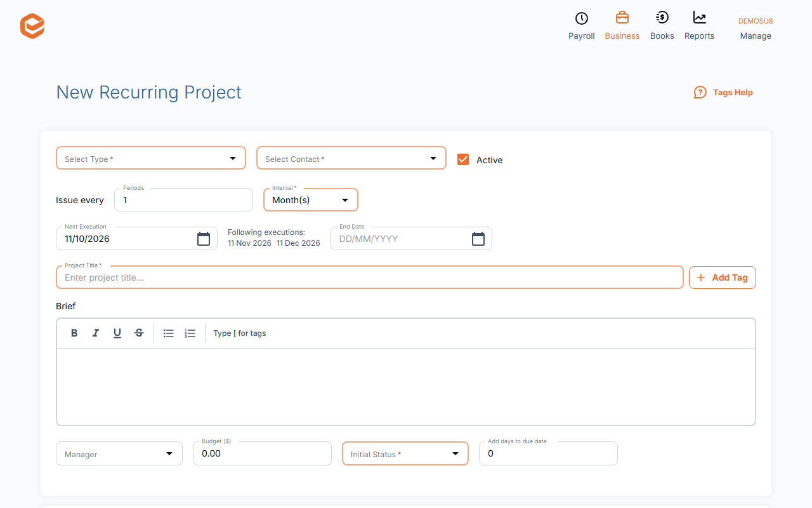Screen dimensions: 812x508
Task: Click the Tags Help question icon
Action: click(700, 92)
